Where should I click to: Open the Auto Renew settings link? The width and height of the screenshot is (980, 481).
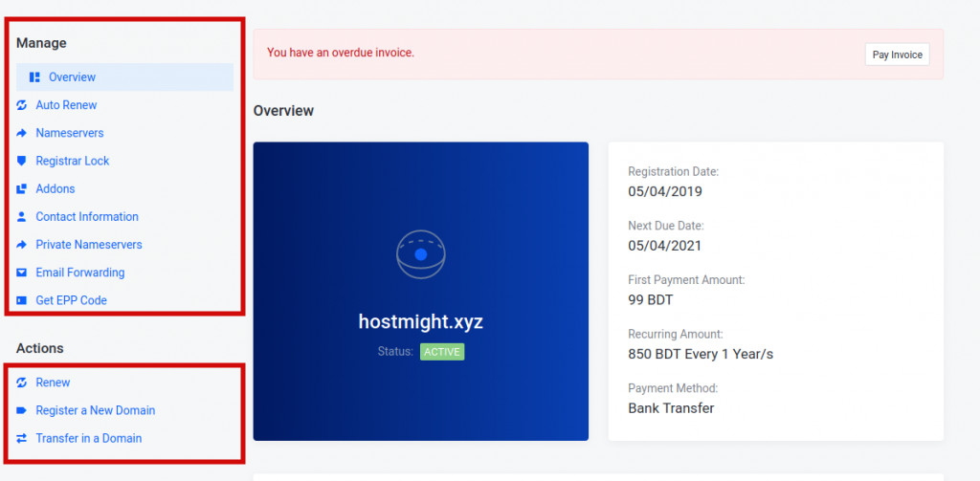pos(66,105)
